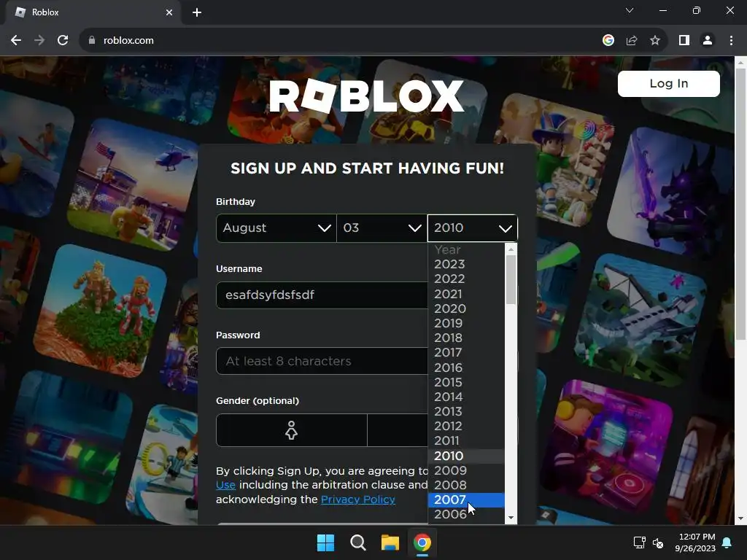
Task: Click the Log In button
Action: tap(669, 84)
